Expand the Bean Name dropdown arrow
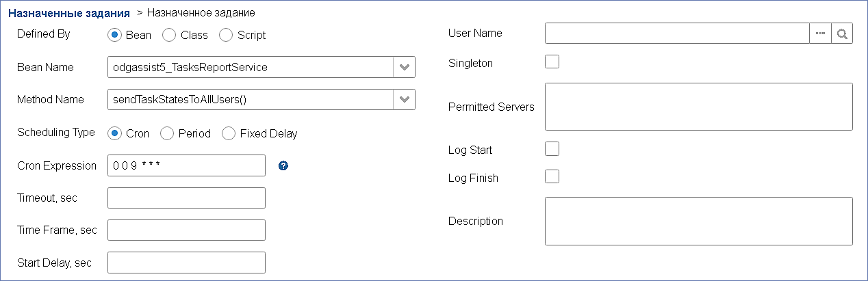The height and width of the screenshot is (281, 868). point(404,67)
